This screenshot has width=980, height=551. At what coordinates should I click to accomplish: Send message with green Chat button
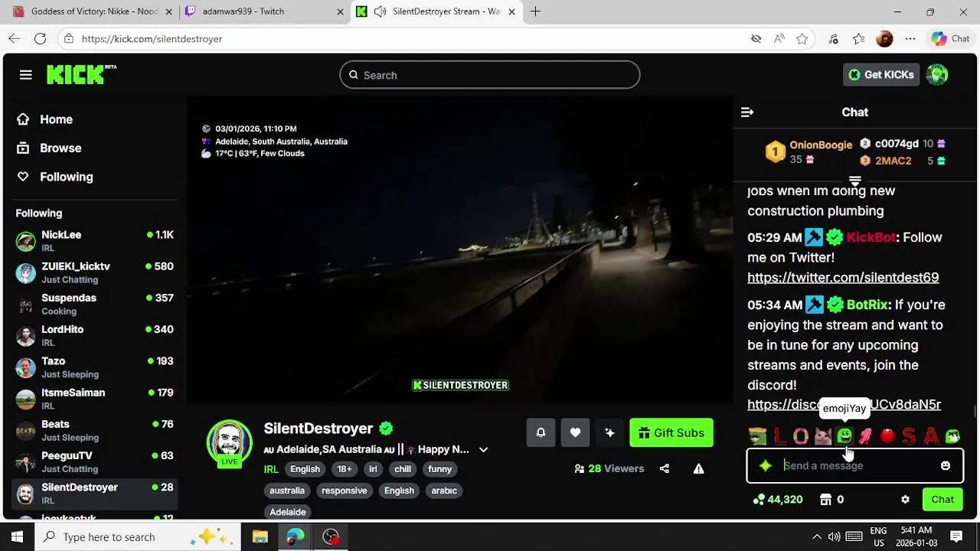pos(942,499)
